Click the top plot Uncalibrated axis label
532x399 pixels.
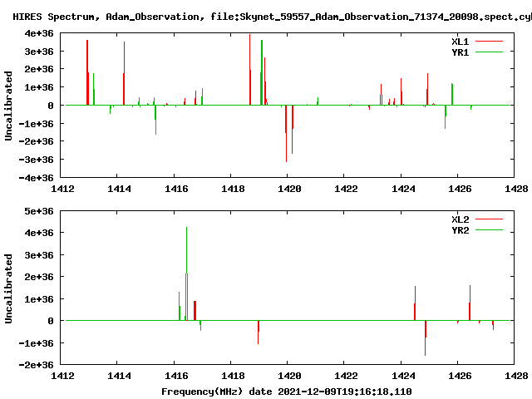[8, 106]
